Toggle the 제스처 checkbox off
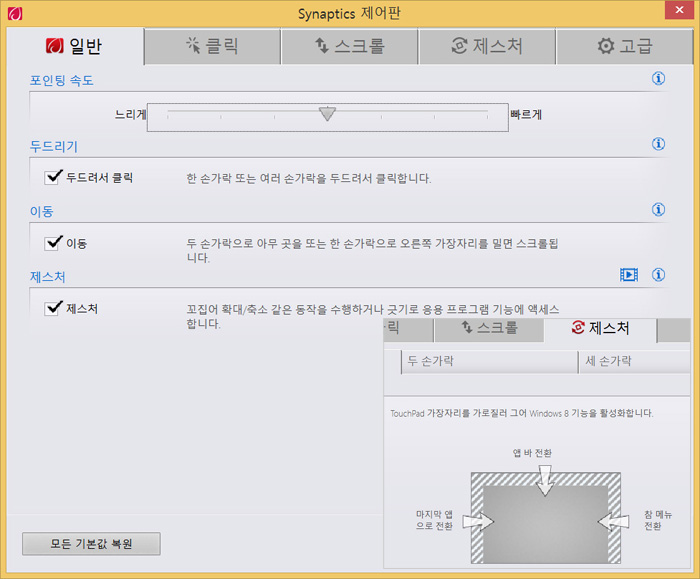The width and height of the screenshot is (700, 579). [x=54, y=309]
